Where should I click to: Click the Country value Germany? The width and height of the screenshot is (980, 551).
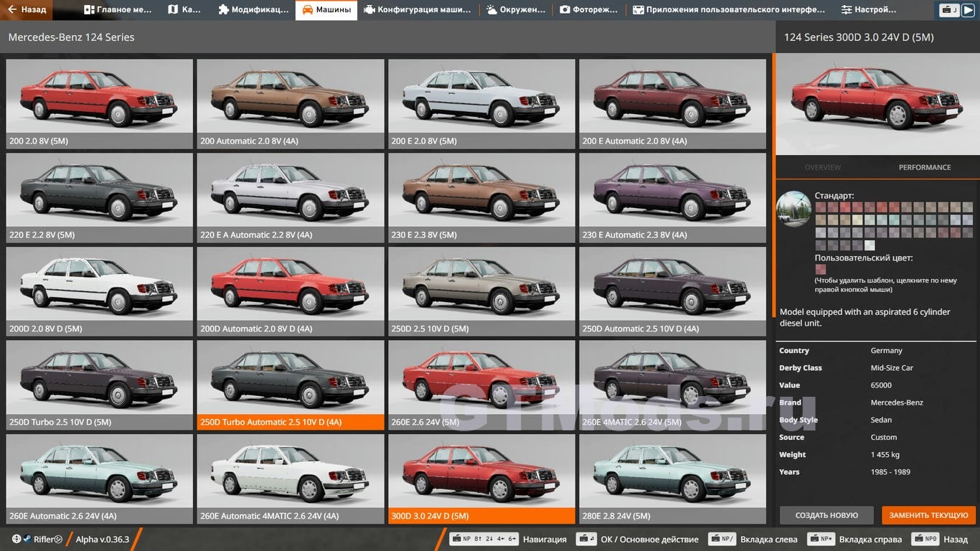[886, 351]
